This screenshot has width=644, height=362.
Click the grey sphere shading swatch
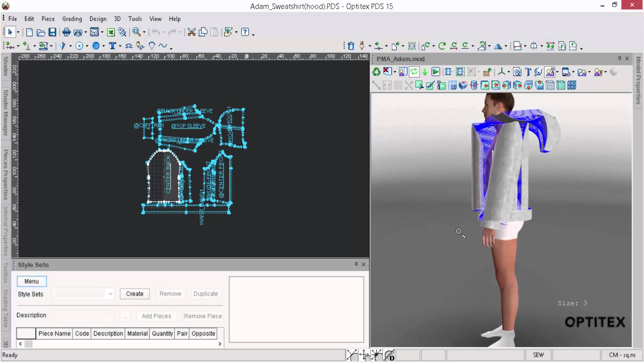(613, 72)
